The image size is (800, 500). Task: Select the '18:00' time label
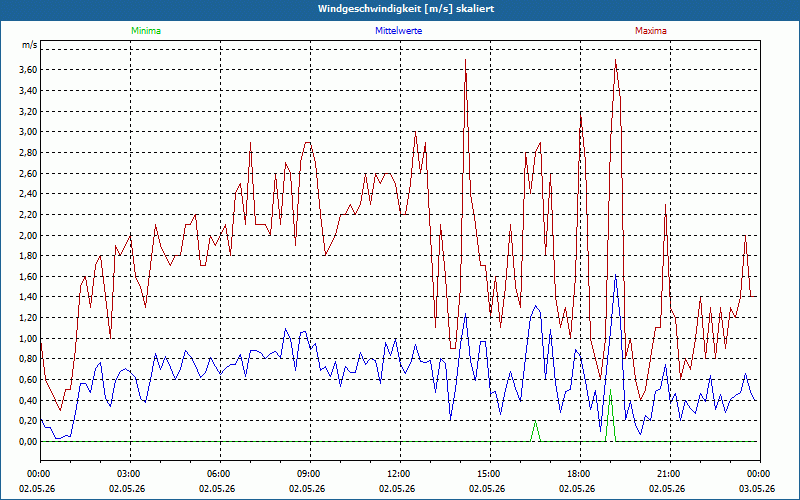580,473
